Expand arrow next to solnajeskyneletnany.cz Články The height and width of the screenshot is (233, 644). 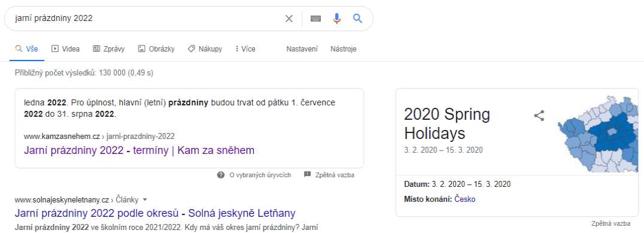click(145, 199)
